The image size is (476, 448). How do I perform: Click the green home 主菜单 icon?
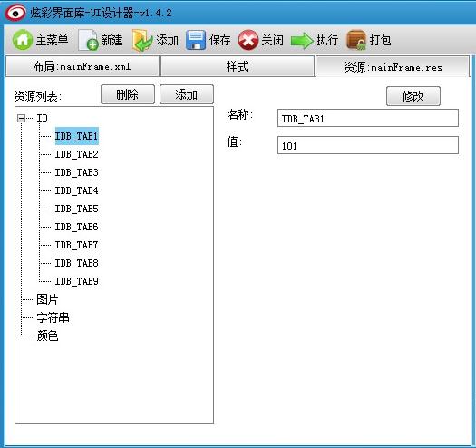(22, 40)
